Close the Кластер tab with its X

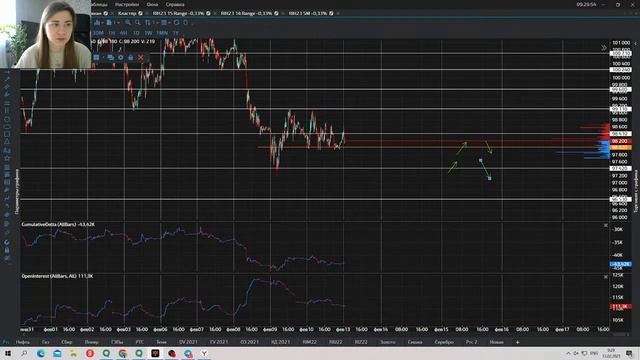pyautogui.click(x=146, y=13)
